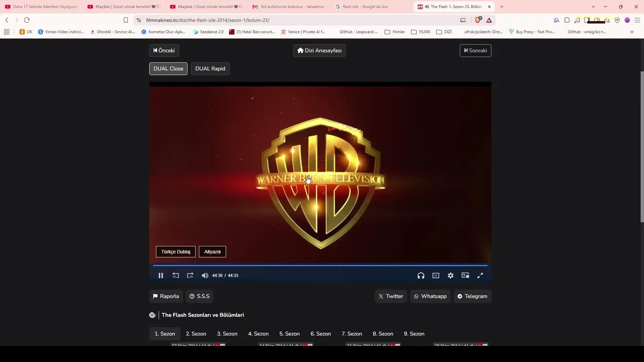644x362 pixels.
Task: Select the 3. Sezon tab
Action: 227,334
